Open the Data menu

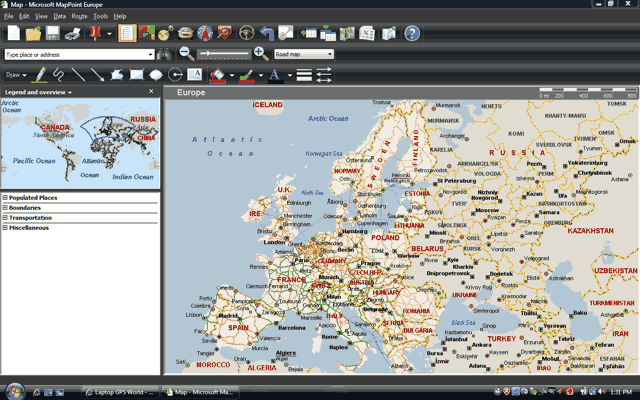click(60, 16)
